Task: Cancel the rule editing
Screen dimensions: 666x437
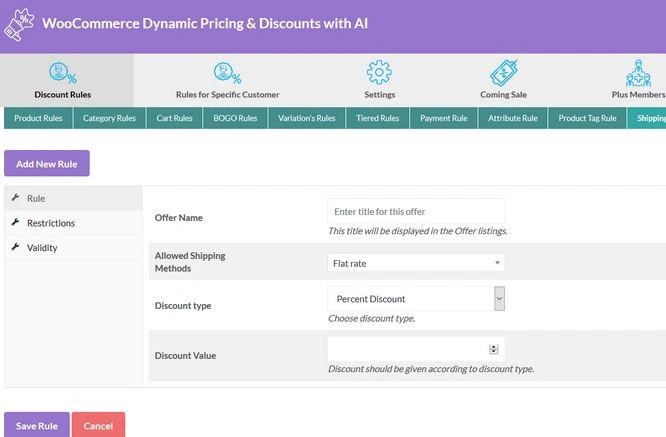Action: pos(98,425)
